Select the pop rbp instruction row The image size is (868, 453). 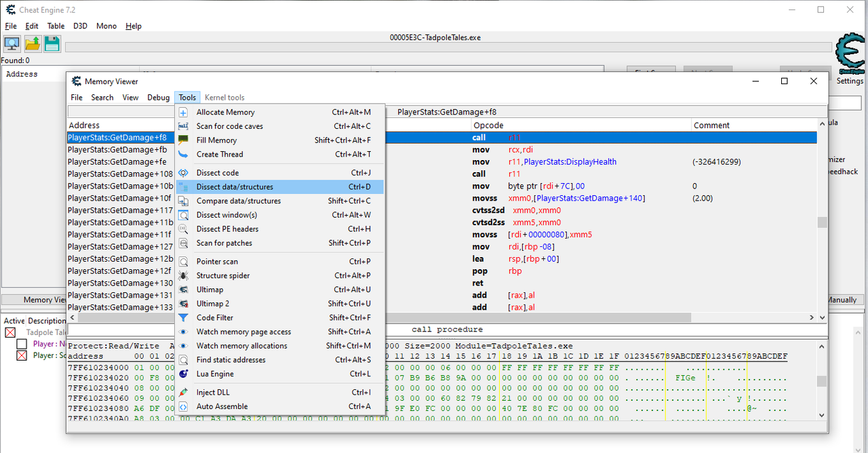point(441,271)
